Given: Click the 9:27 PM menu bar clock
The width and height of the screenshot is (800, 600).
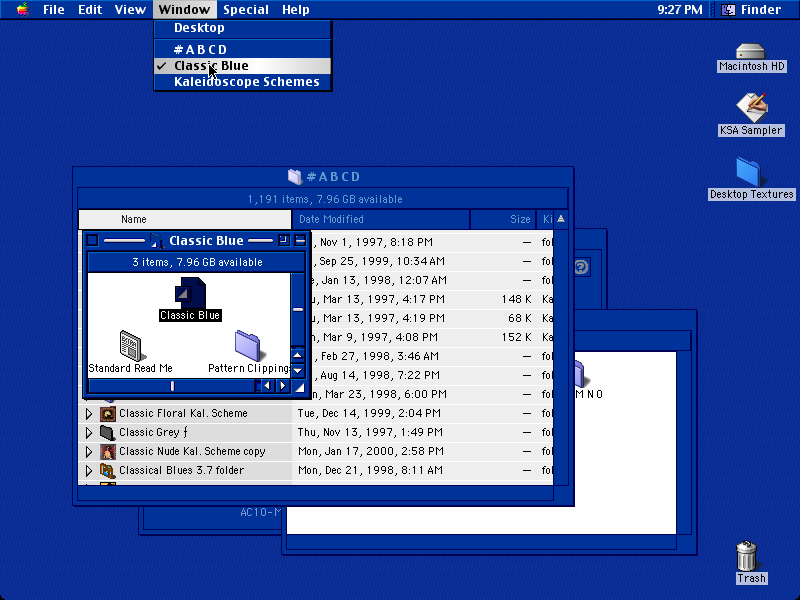Looking at the screenshot, I should tap(680, 10).
